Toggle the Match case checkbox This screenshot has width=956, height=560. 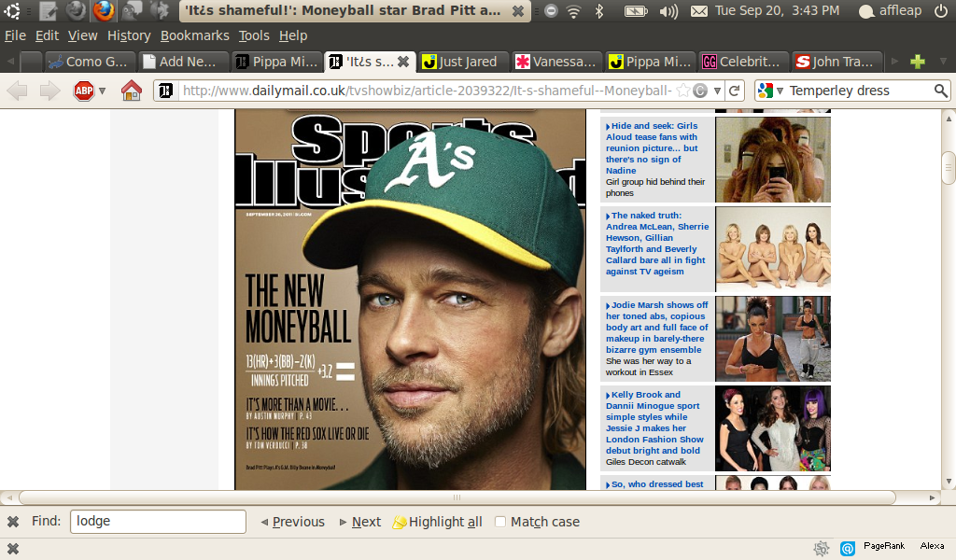[500, 522]
